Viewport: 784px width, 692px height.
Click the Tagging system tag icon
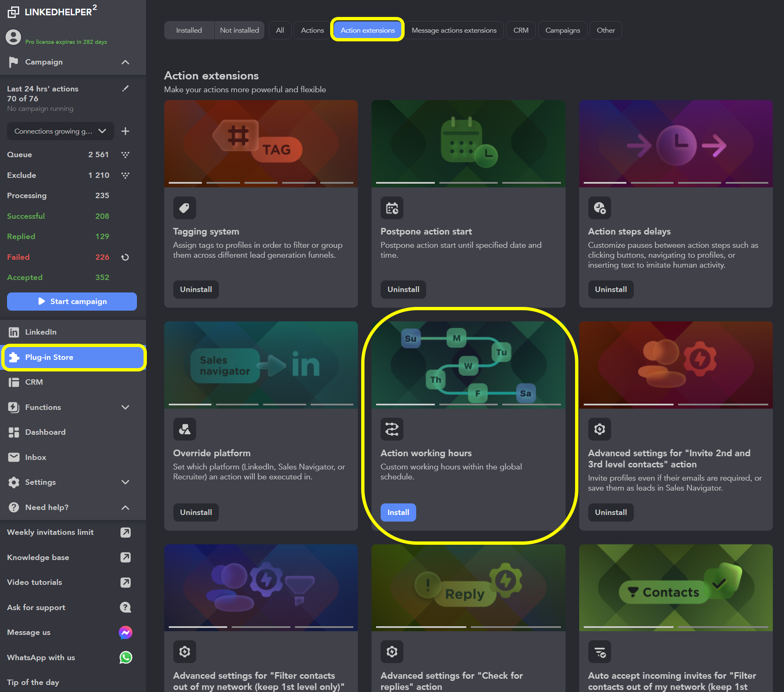pos(185,208)
